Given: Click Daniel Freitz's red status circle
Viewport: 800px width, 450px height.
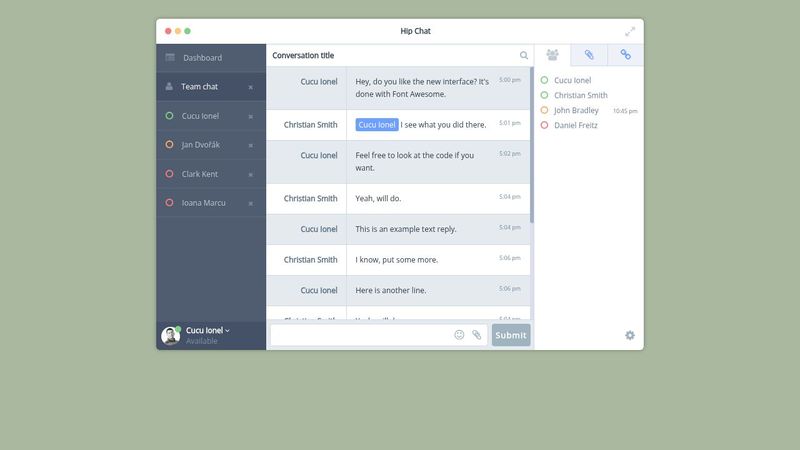Looking at the screenshot, I should click(544, 125).
